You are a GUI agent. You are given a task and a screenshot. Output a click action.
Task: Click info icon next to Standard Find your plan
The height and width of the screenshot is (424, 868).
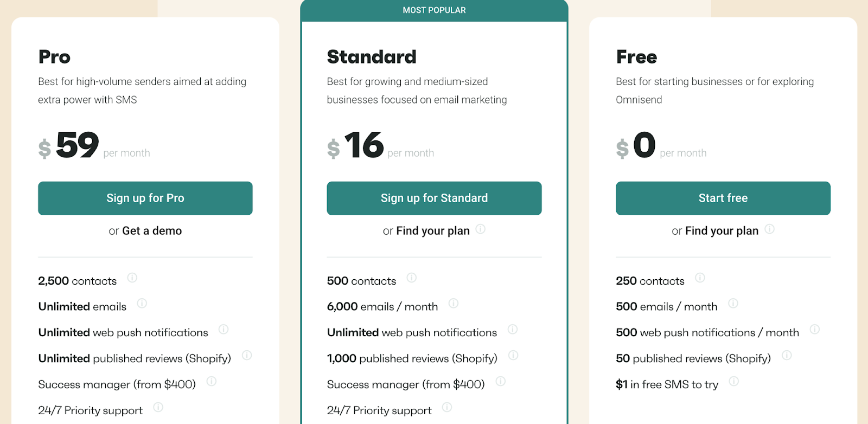pyautogui.click(x=480, y=229)
